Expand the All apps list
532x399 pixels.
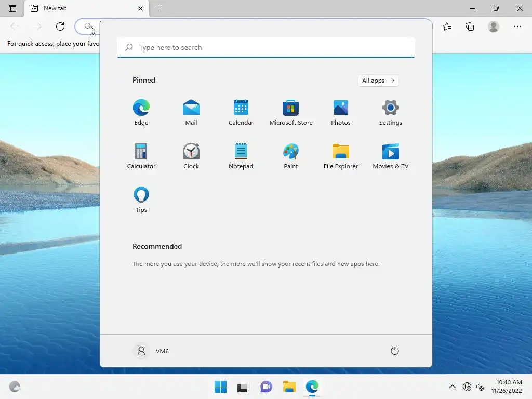coord(378,81)
